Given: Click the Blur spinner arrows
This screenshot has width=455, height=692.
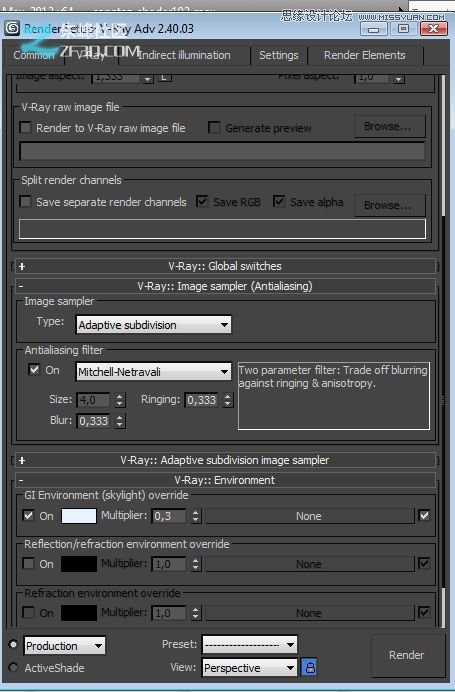Looking at the screenshot, I should pos(120,421).
